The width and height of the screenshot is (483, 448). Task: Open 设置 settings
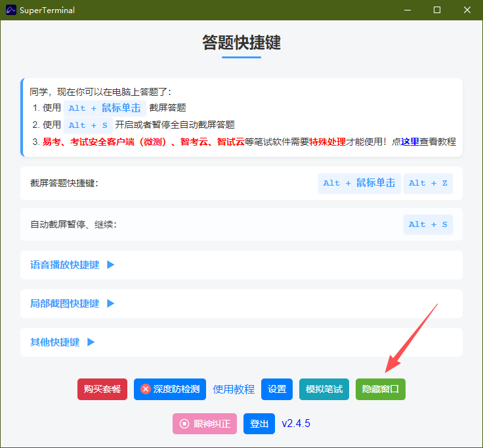click(x=277, y=389)
